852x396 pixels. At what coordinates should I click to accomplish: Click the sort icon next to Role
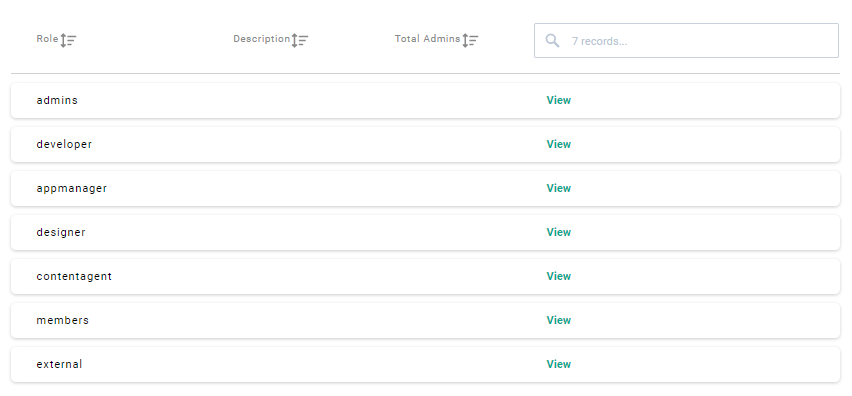[68, 40]
